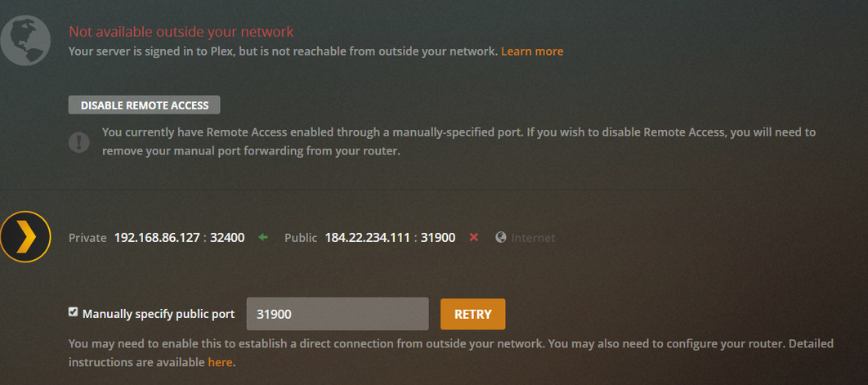
Task: Open the Learn more link
Action: [x=532, y=51]
